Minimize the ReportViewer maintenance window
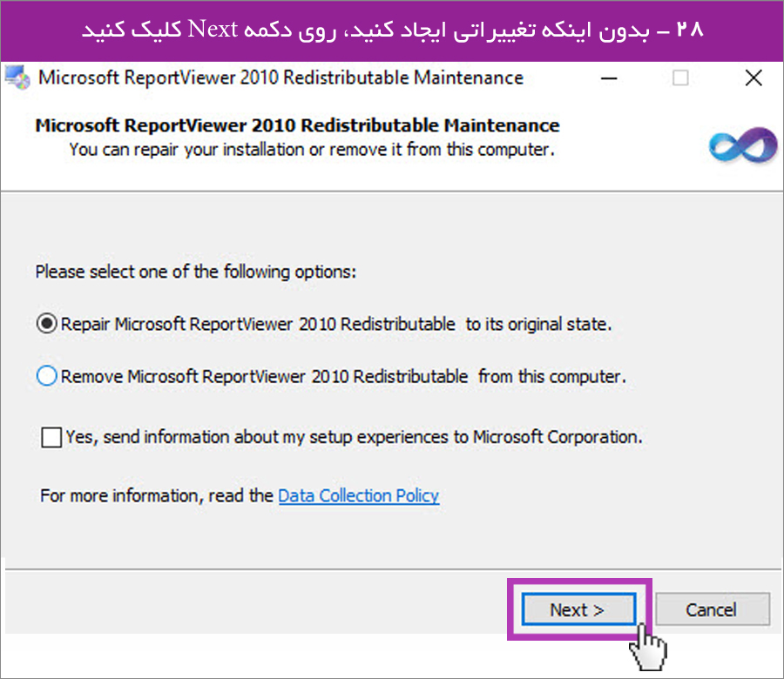784x679 pixels. pyautogui.click(x=609, y=78)
